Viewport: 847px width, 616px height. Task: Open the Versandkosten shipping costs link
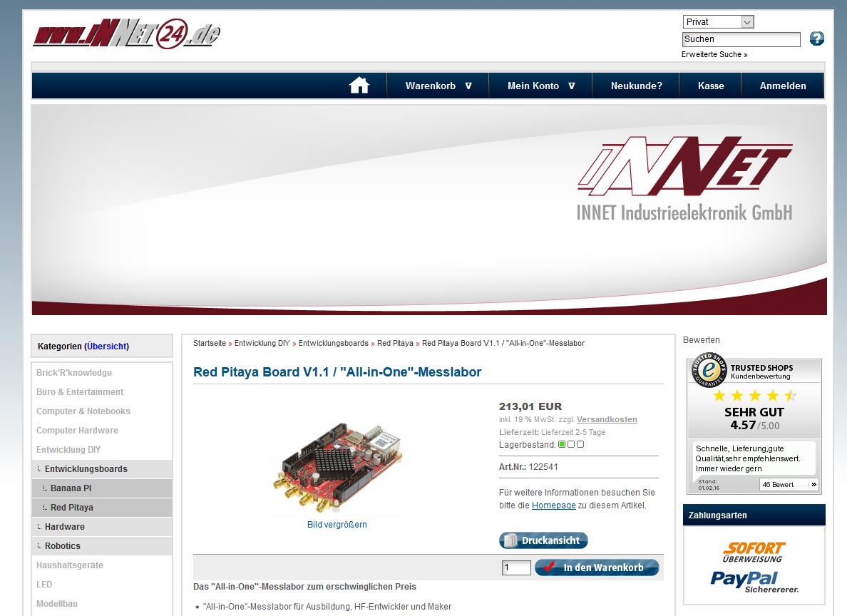[607, 419]
